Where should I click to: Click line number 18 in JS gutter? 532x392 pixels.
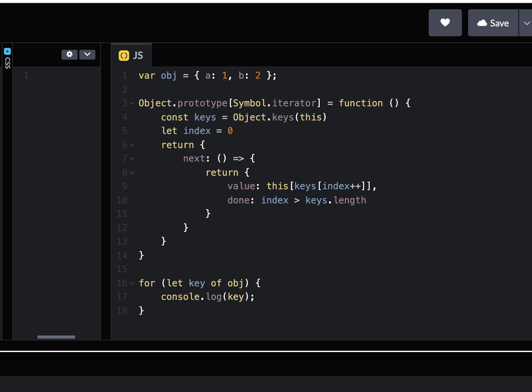click(x=122, y=311)
